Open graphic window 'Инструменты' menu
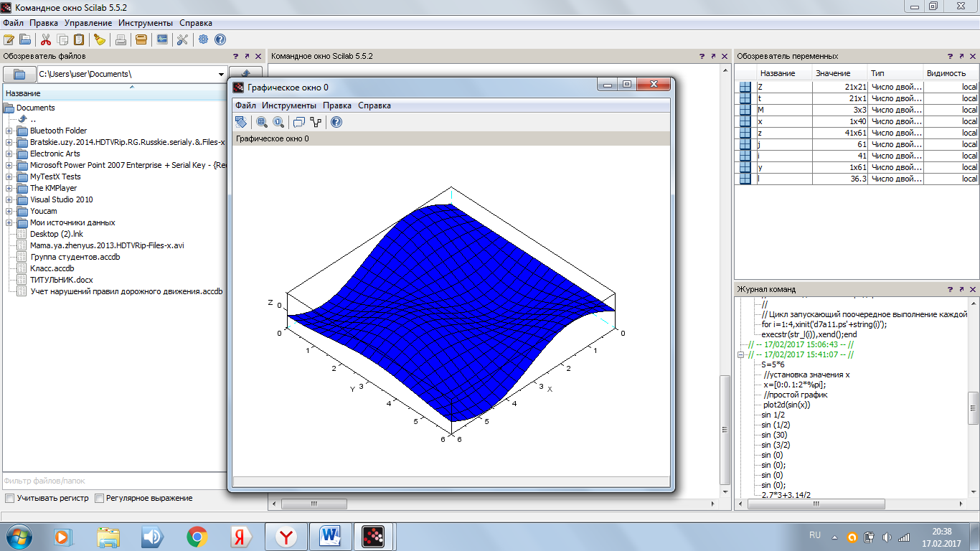The width and height of the screenshot is (980, 551). pos(289,105)
